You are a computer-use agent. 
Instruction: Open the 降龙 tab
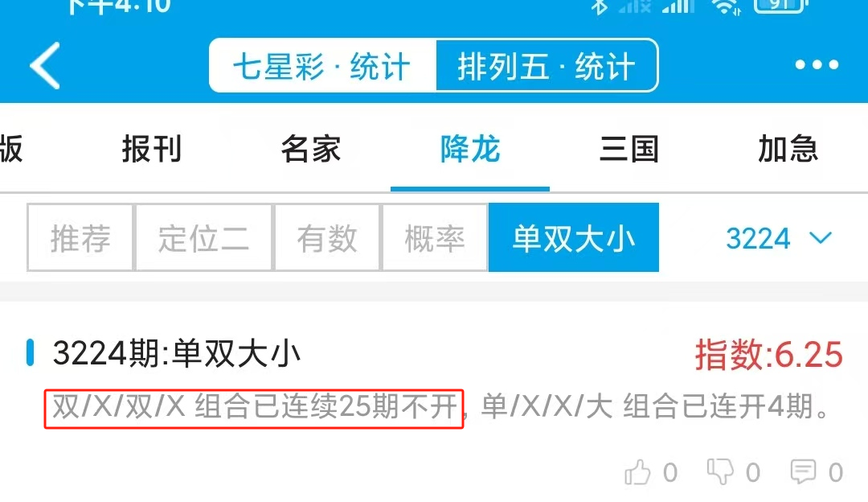(470, 149)
